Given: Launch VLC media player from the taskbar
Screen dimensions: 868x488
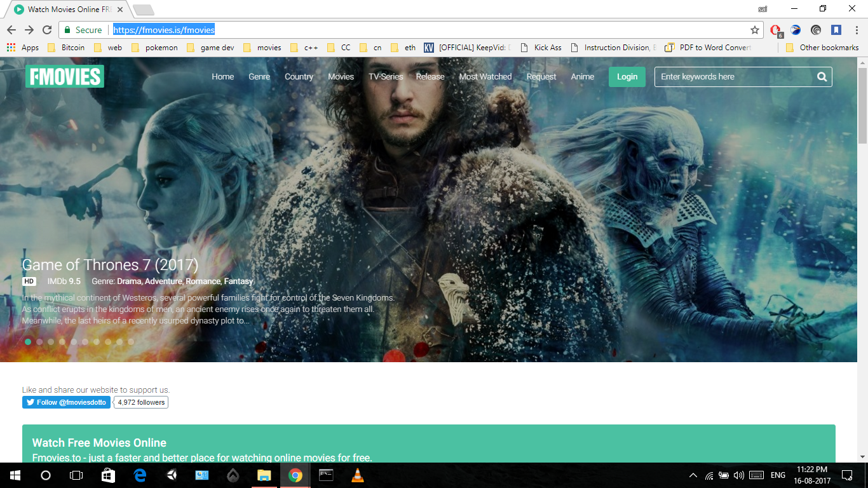Looking at the screenshot, I should point(358,475).
